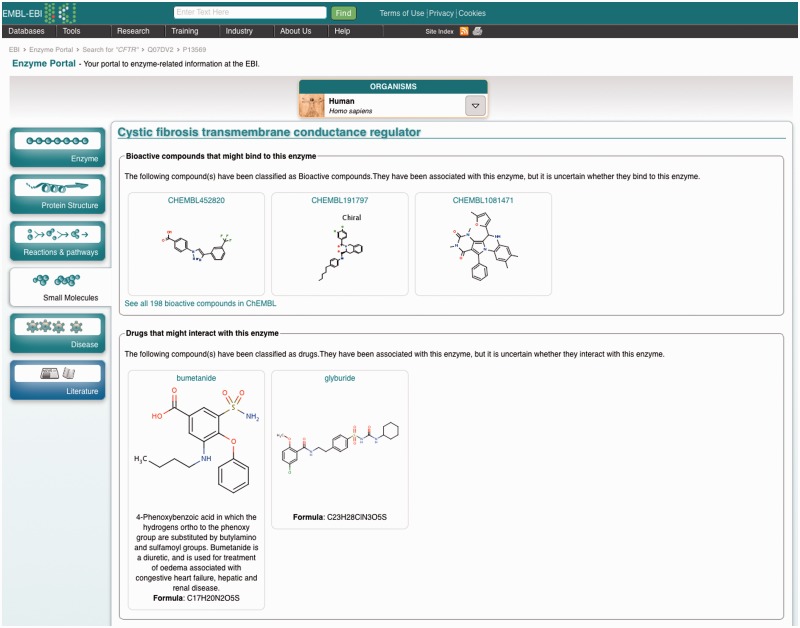The width and height of the screenshot is (800, 628).
Task: Open the Training menu
Action: point(184,31)
